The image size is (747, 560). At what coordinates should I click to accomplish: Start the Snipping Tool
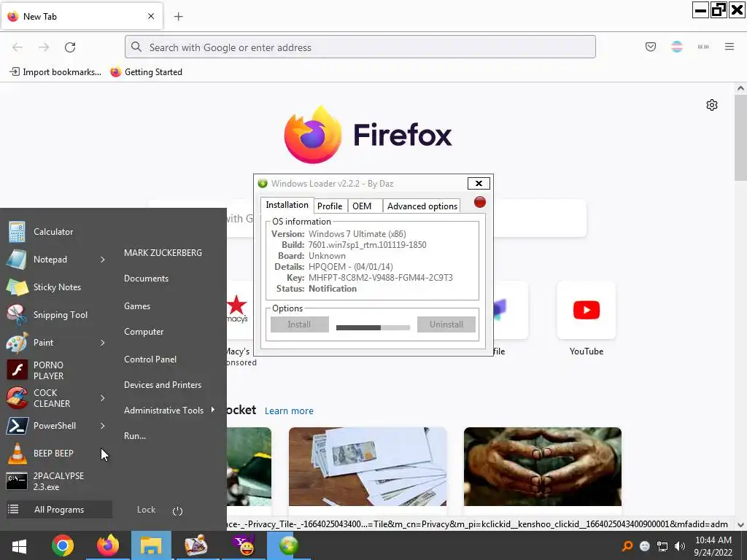pos(60,315)
